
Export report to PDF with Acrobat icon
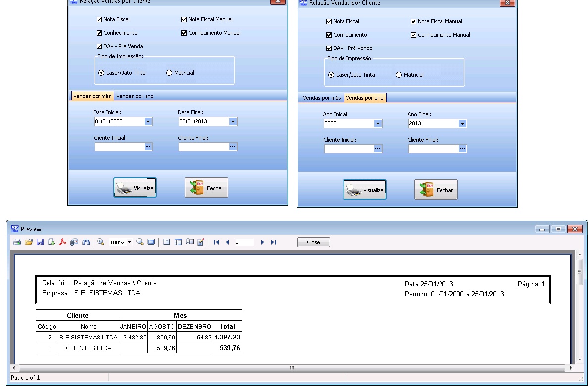[63, 242]
